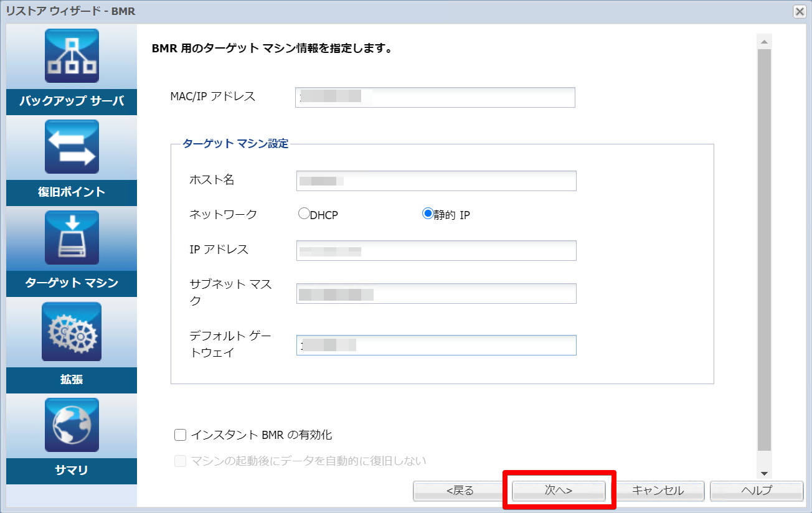This screenshot has width=812, height=513.
Task: Open help with the ヘルプ button
Action: click(x=757, y=491)
